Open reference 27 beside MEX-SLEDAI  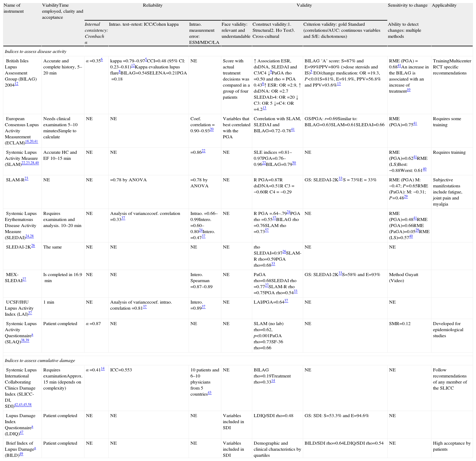point(24,279)
